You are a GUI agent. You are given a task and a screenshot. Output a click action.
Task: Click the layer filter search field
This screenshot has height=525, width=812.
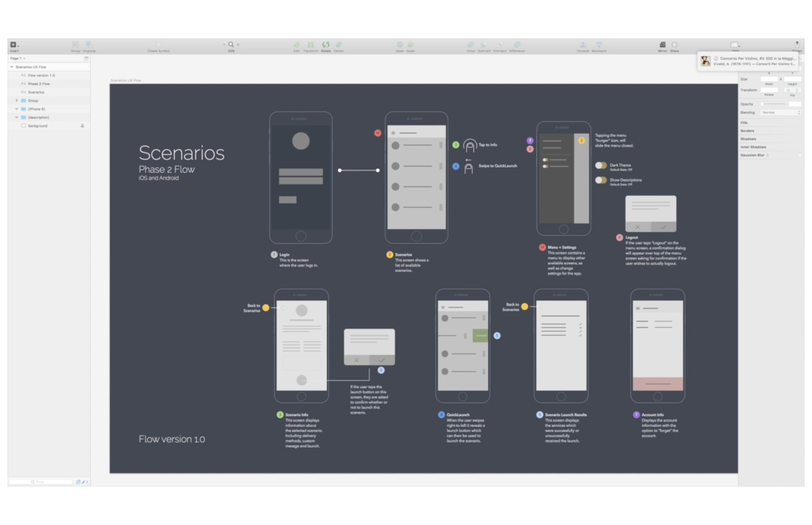point(41,482)
